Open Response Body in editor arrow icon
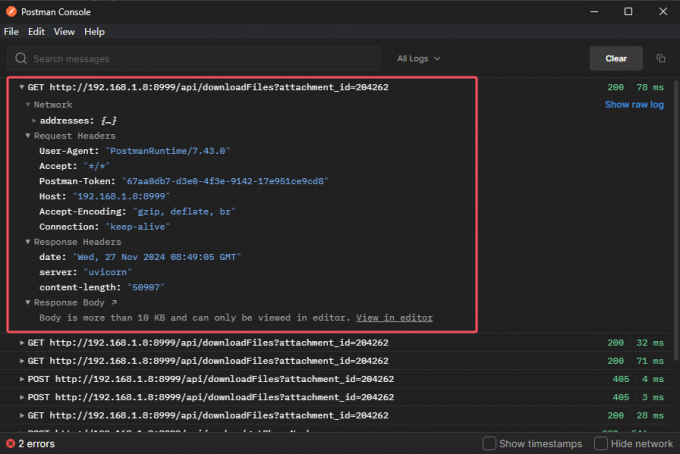This screenshot has width=680, height=454. (114, 302)
